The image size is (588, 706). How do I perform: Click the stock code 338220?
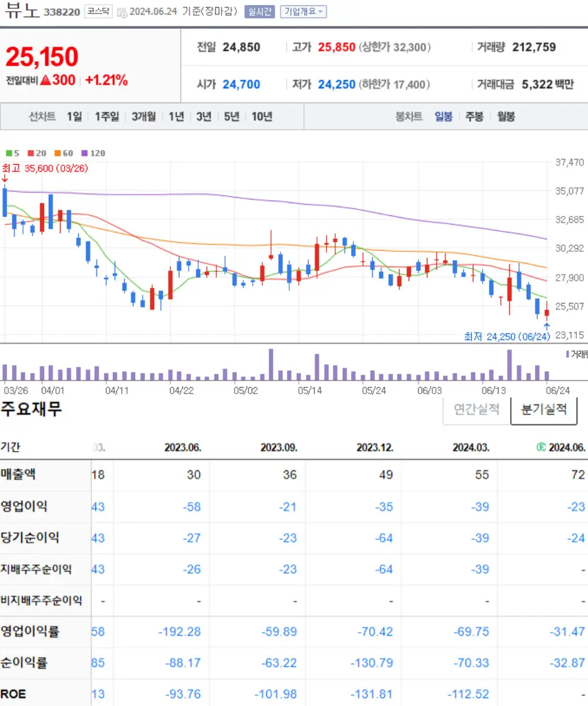click(x=61, y=12)
